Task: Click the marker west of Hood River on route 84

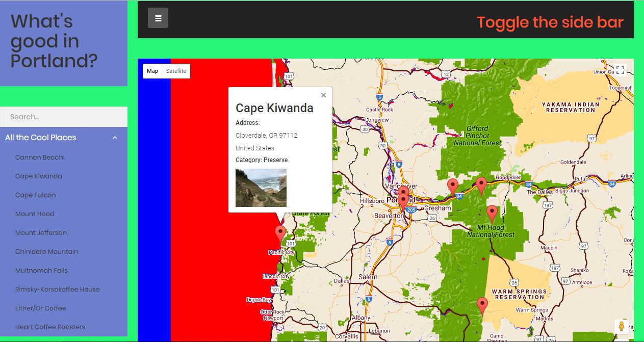Action: click(x=452, y=188)
